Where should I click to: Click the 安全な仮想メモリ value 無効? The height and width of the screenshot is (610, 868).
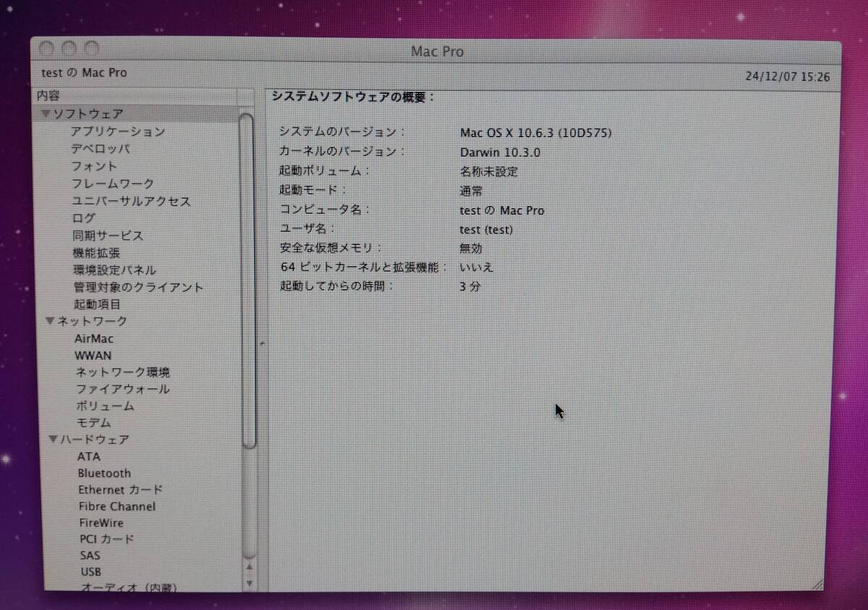(x=472, y=248)
